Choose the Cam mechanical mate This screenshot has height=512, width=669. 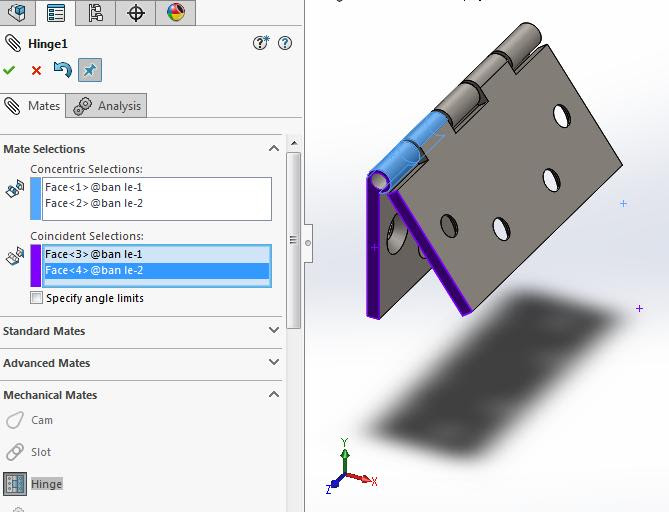pos(29,420)
